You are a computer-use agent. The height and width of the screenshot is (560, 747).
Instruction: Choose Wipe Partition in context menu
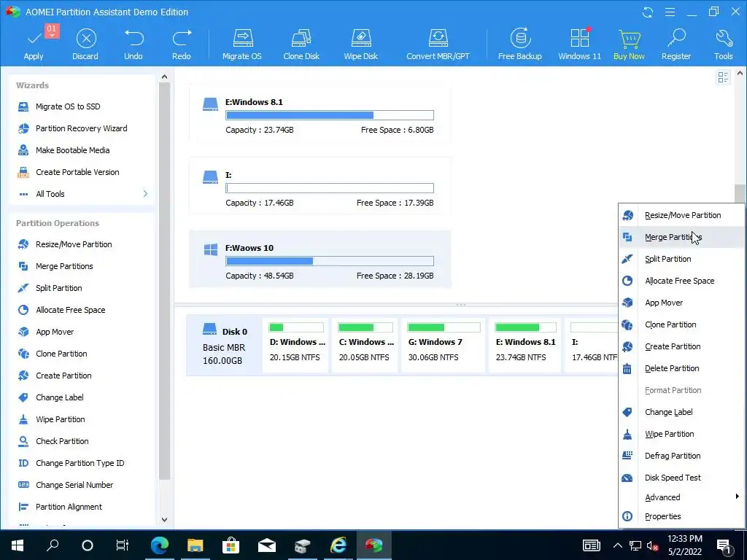pyautogui.click(x=682, y=435)
